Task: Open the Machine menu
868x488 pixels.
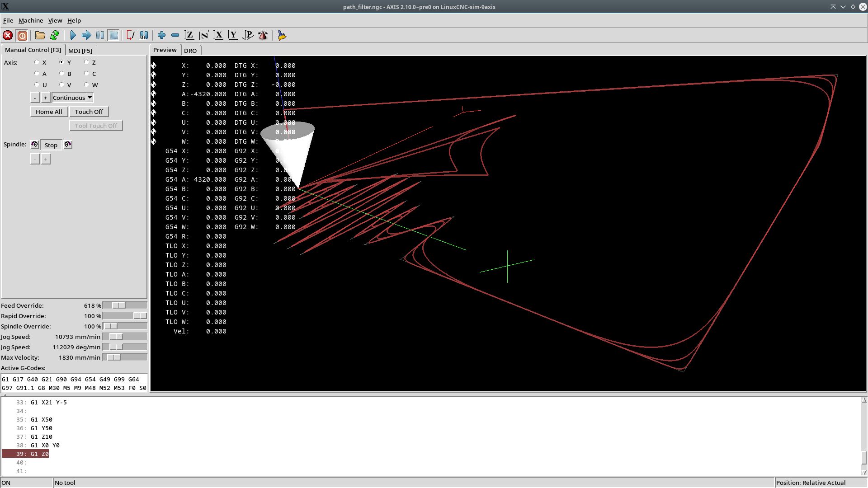Action: point(31,20)
